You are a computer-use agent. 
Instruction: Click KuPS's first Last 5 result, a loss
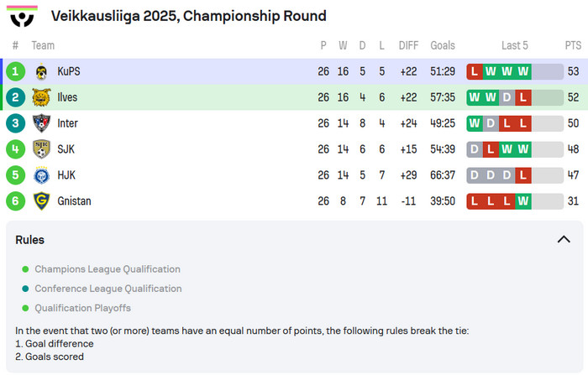pyautogui.click(x=475, y=71)
